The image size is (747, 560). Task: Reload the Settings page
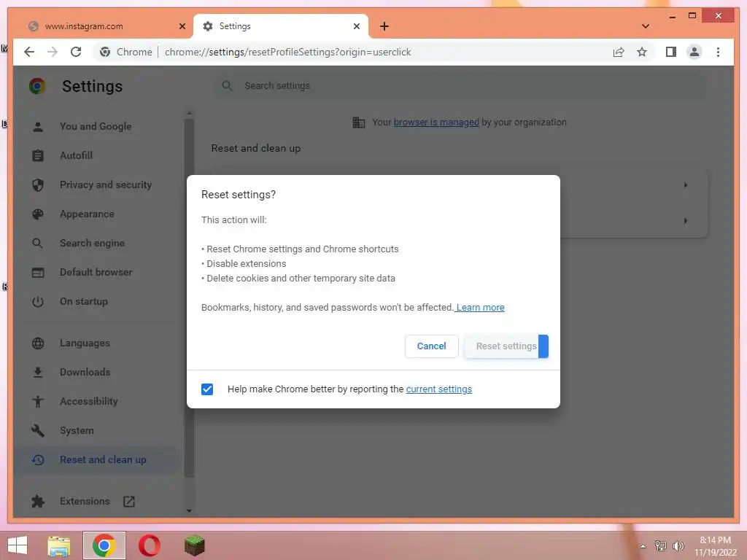pyautogui.click(x=76, y=52)
